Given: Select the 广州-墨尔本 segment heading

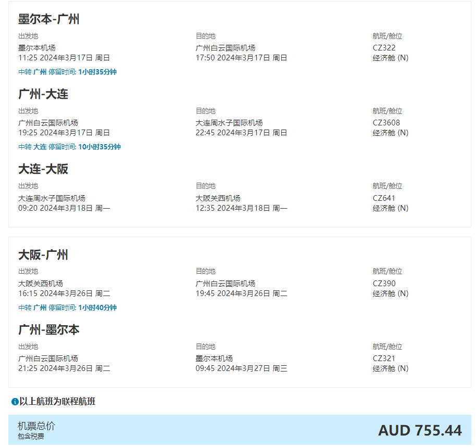Looking at the screenshot, I should pyautogui.click(x=48, y=329).
